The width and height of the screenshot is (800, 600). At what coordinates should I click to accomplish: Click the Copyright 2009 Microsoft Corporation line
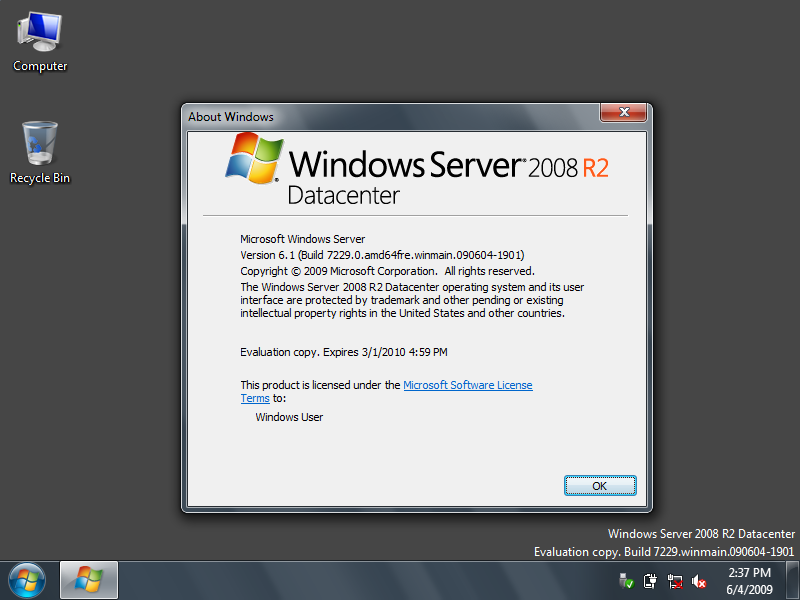[x=387, y=271]
